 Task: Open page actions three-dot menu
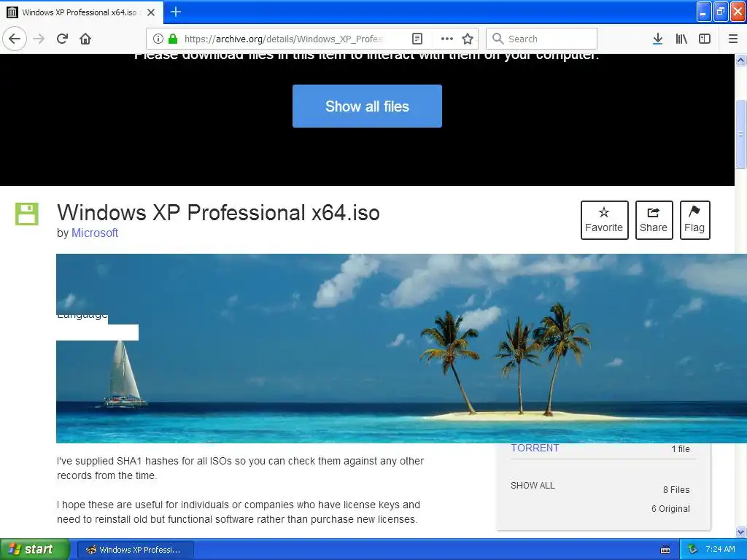tap(447, 39)
